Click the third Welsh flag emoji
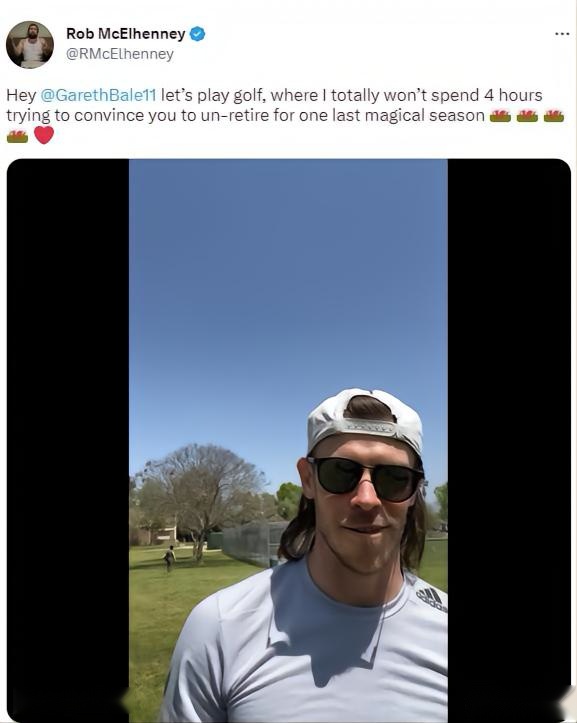The image size is (577, 723). (x=554, y=115)
